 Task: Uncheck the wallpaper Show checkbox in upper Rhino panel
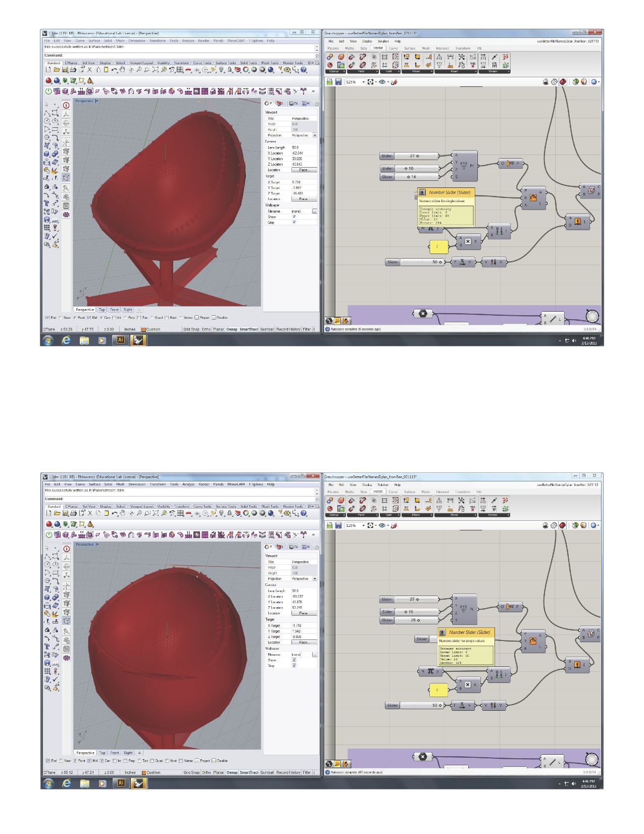[x=294, y=217]
